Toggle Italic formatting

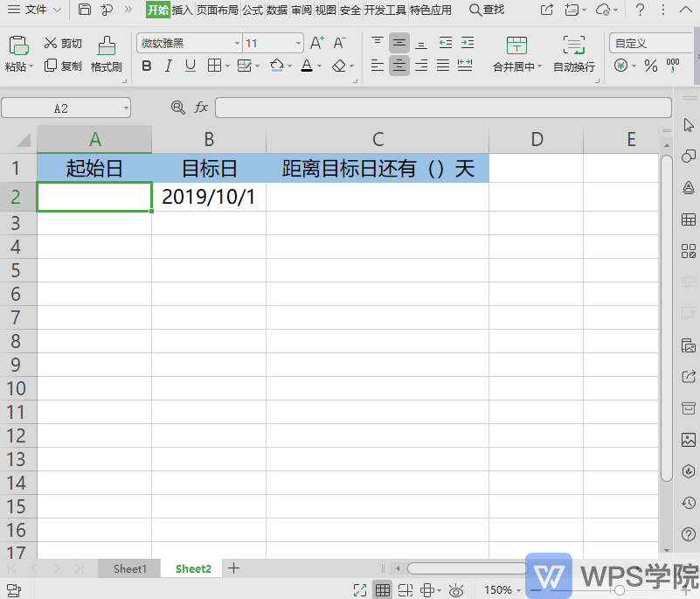tap(169, 66)
